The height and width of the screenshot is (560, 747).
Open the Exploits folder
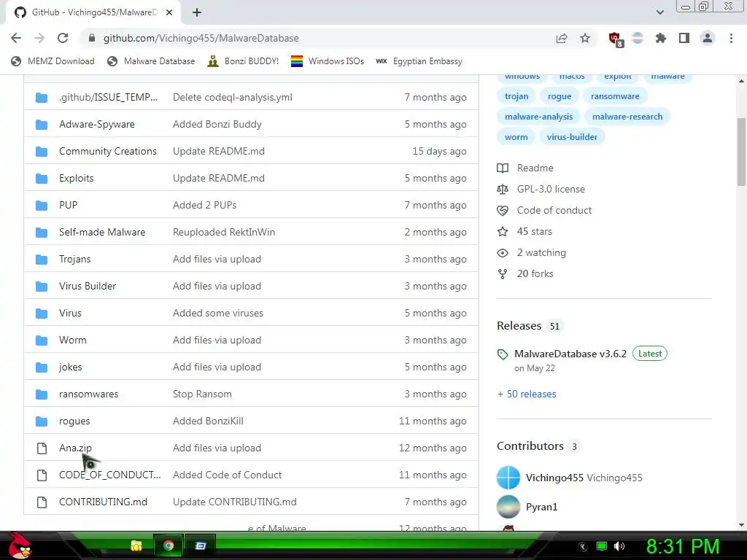[76, 178]
